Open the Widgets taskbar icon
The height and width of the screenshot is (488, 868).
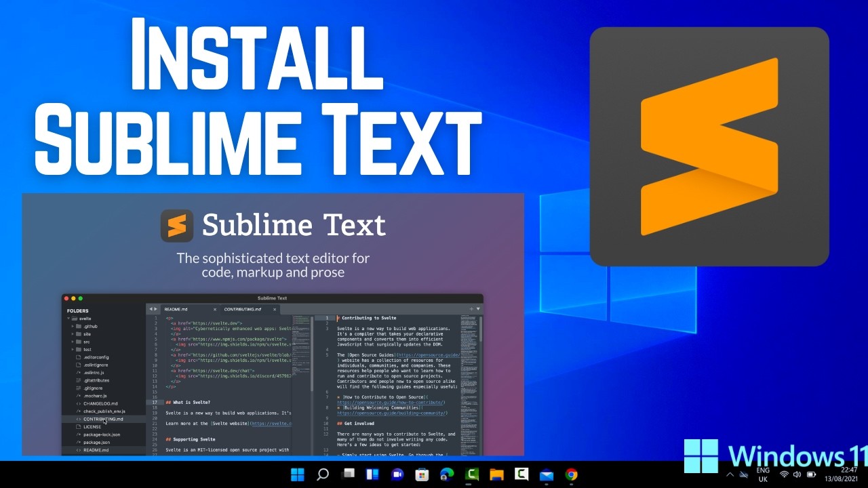pos(372,474)
